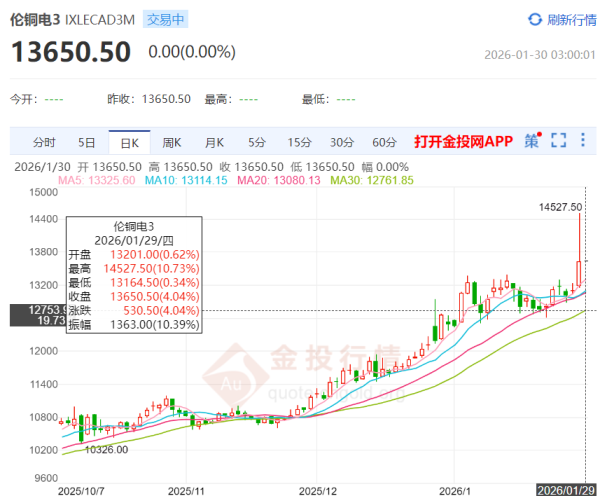Click the 最低 13164.50(0.34%) tooltip row
600x496 pixels.
(134, 282)
